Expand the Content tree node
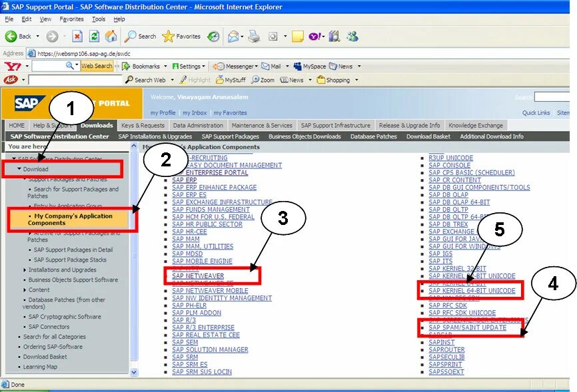Screen dimensions: 577x392 point(25,290)
